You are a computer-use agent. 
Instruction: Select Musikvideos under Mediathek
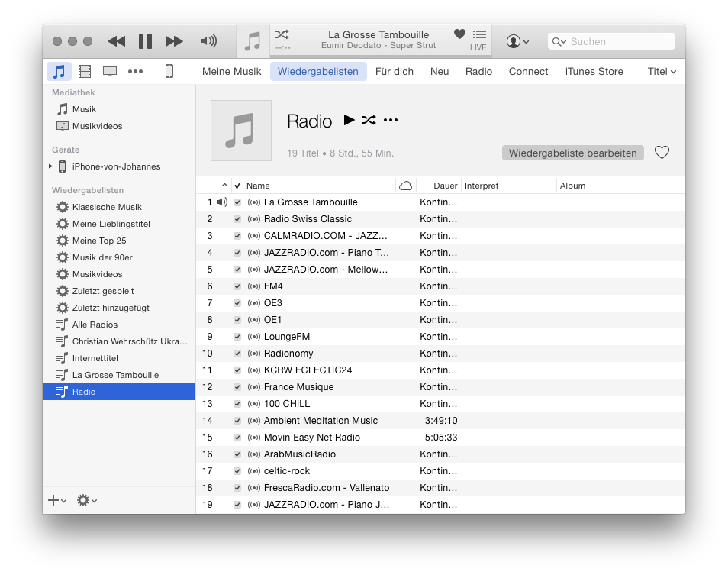(x=119, y=126)
